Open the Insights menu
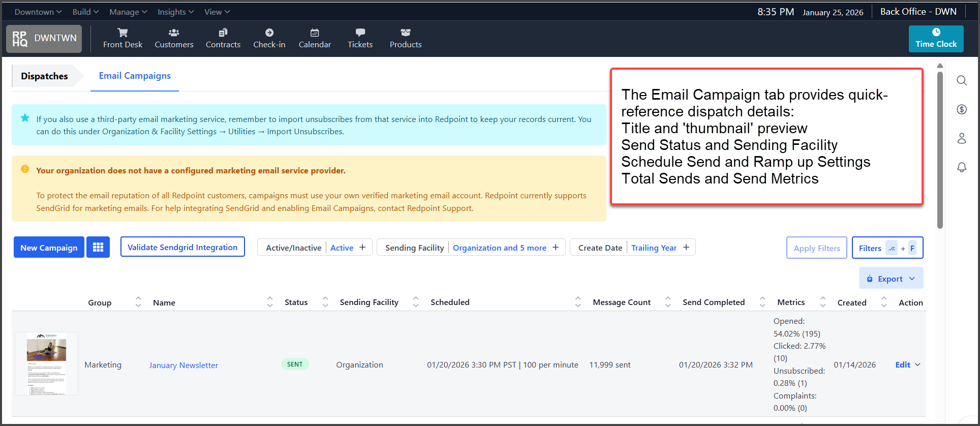 tap(175, 12)
